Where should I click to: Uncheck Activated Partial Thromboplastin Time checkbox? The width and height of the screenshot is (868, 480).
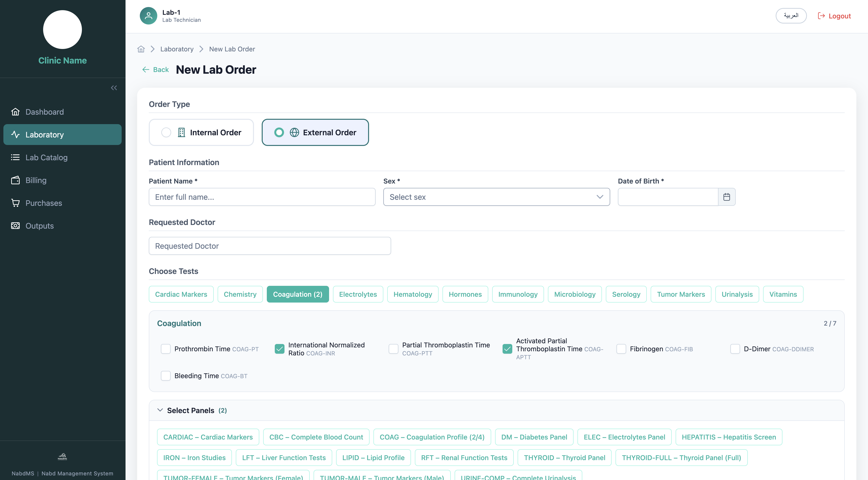point(507,349)
